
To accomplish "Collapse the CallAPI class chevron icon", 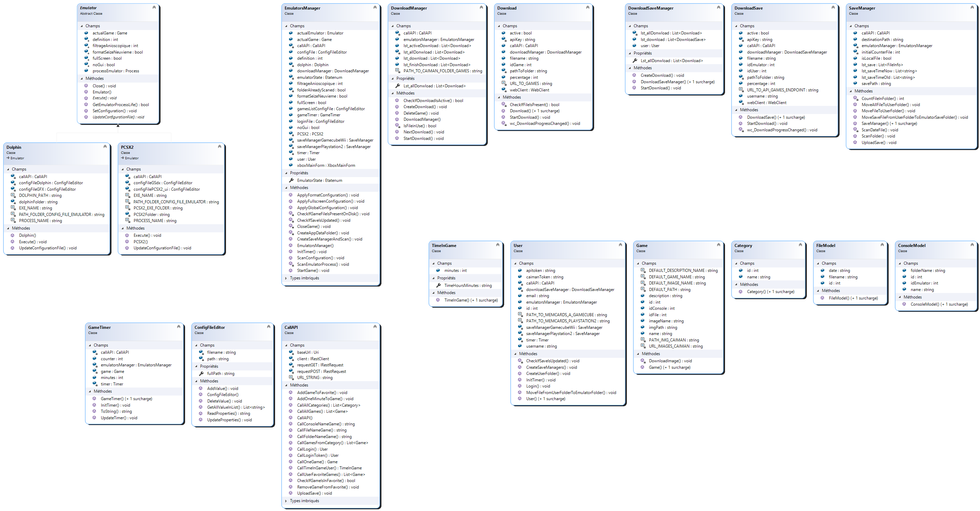I will tap(375, 326).
